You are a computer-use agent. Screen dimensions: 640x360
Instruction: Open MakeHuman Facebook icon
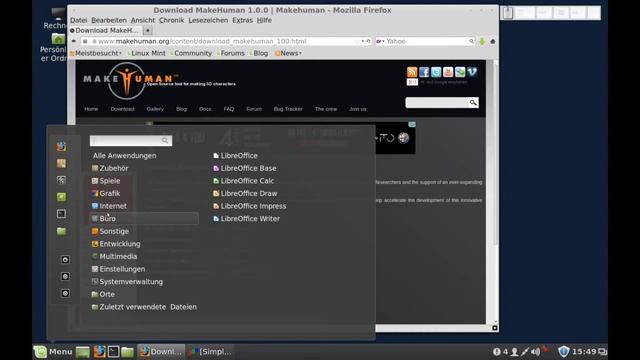click(x=424, y=72)
